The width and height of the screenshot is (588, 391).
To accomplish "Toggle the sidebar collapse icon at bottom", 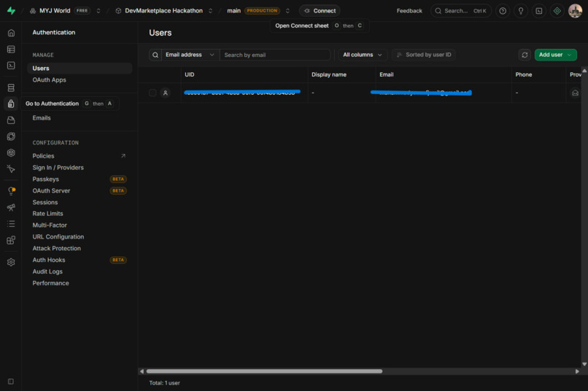I will coord(11,382).
